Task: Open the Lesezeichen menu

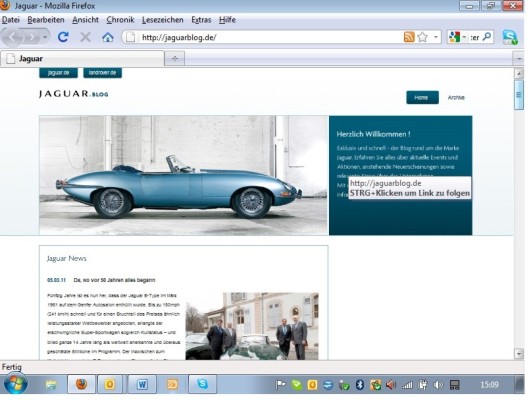Action: (163, 20)
